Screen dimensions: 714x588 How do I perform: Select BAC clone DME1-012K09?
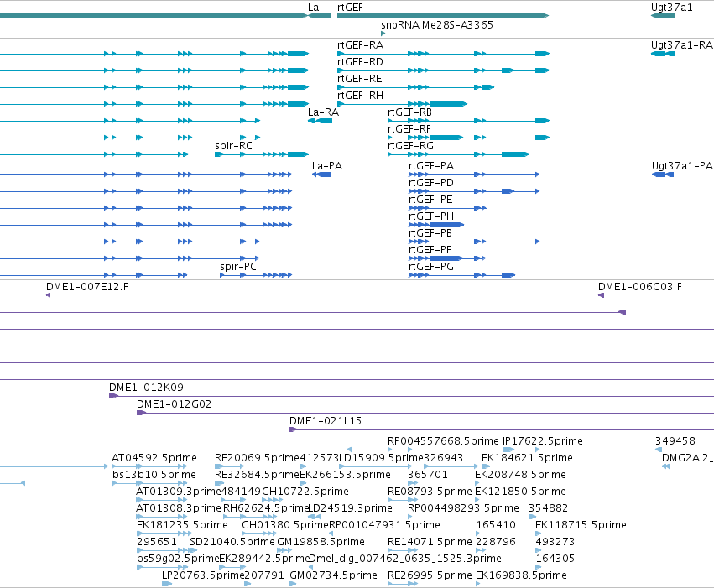point(146,388)
